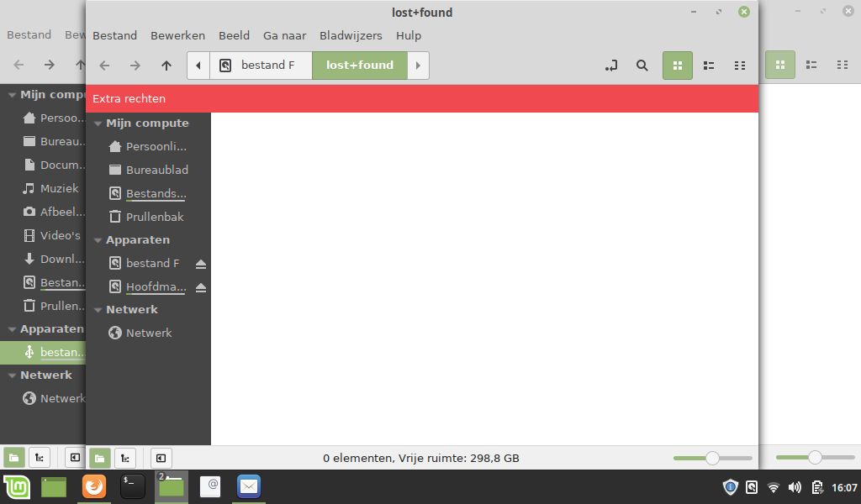Open the Terminal from the taskbar

click(133, 486)
